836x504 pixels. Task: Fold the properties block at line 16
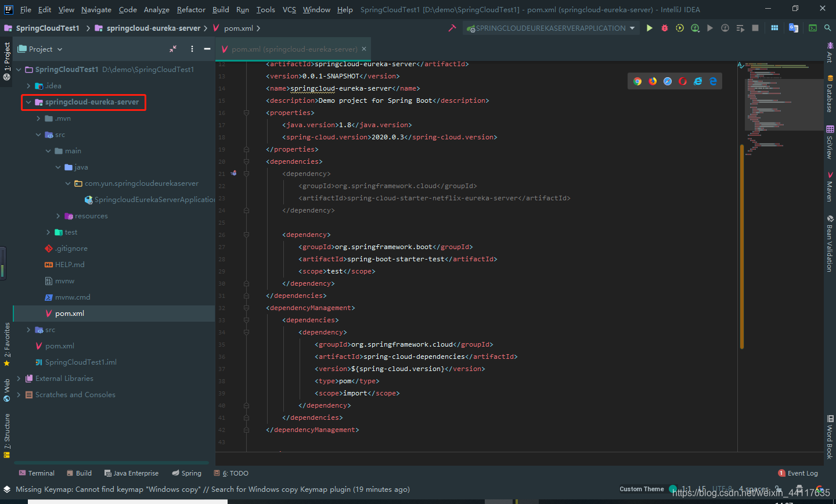click(246, 113)
